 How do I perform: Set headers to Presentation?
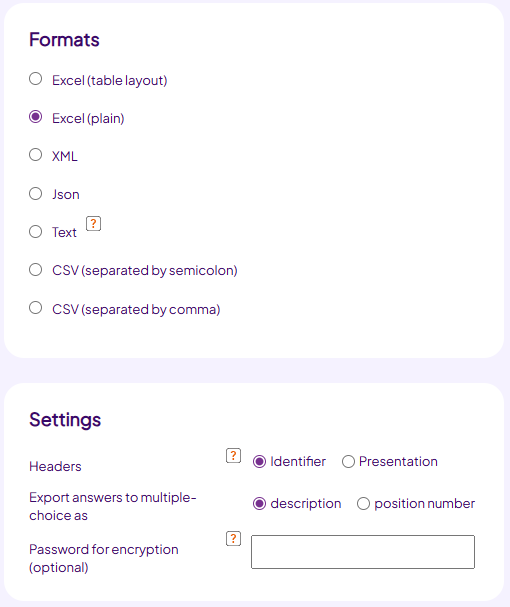pyautogui.click(x=348, y=461)
